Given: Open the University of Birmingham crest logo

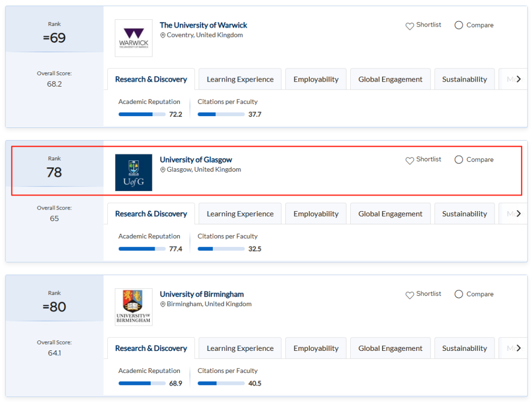Looking at the screenshot, I should [133, 307].
